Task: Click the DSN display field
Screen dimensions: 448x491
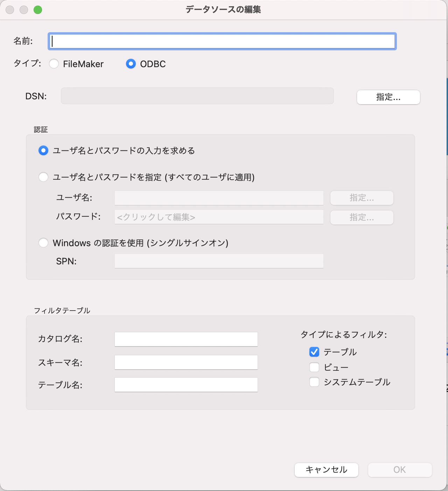Action: 197,96
